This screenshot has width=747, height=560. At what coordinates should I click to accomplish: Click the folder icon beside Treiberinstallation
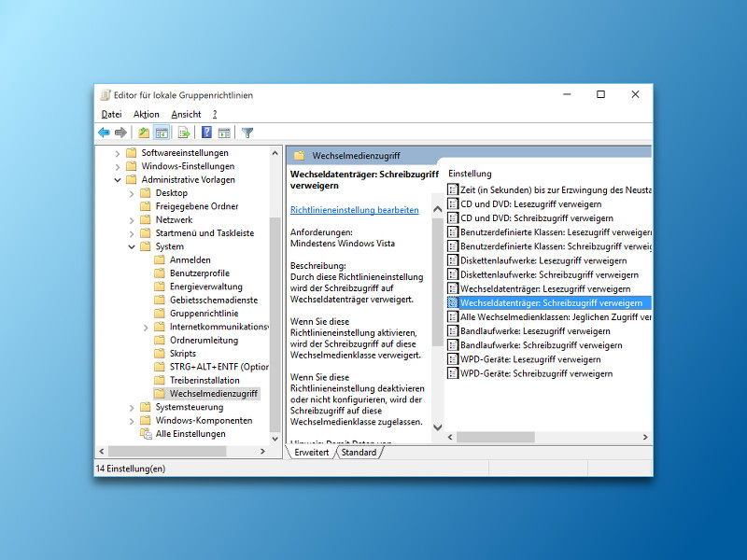(160, 380)
